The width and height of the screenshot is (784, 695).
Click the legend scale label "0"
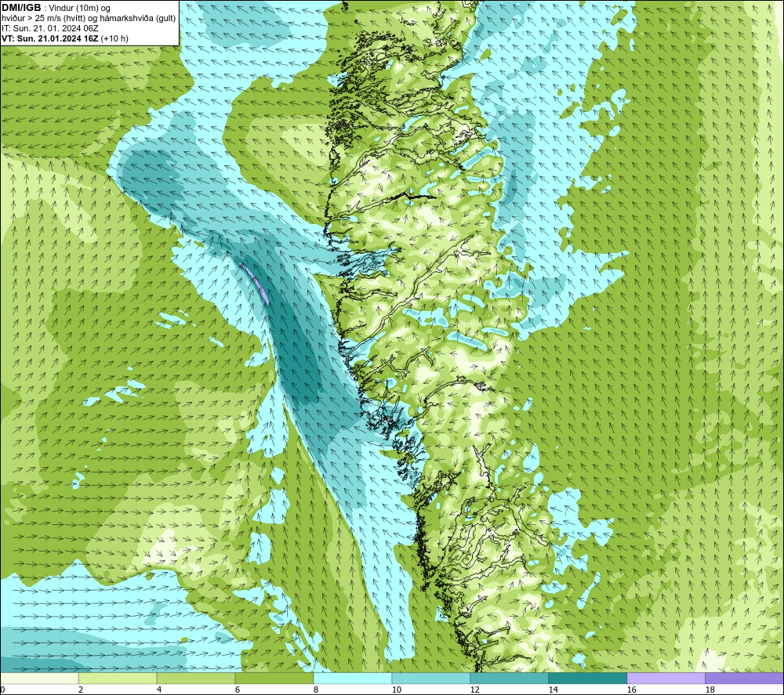[x=2, y=690]
